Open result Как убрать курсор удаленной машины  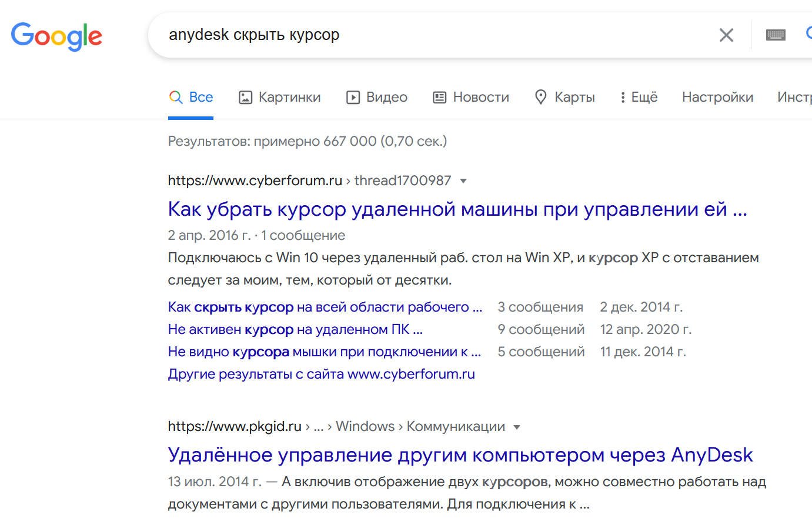point(457,209)
